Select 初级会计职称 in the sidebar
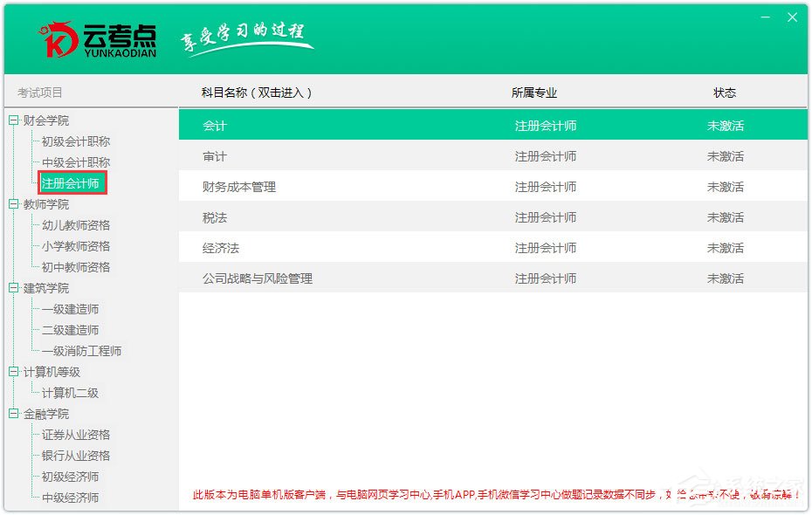 (x=75, y=141)
